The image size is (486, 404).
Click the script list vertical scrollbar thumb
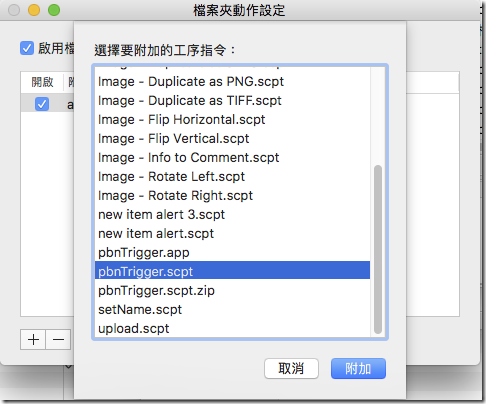pos(378,249)
